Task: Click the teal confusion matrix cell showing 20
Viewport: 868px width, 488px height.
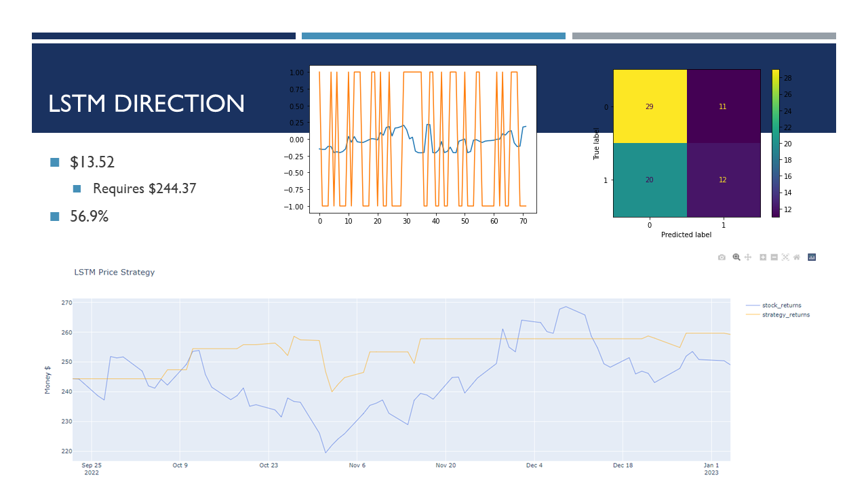Action: 650,180
